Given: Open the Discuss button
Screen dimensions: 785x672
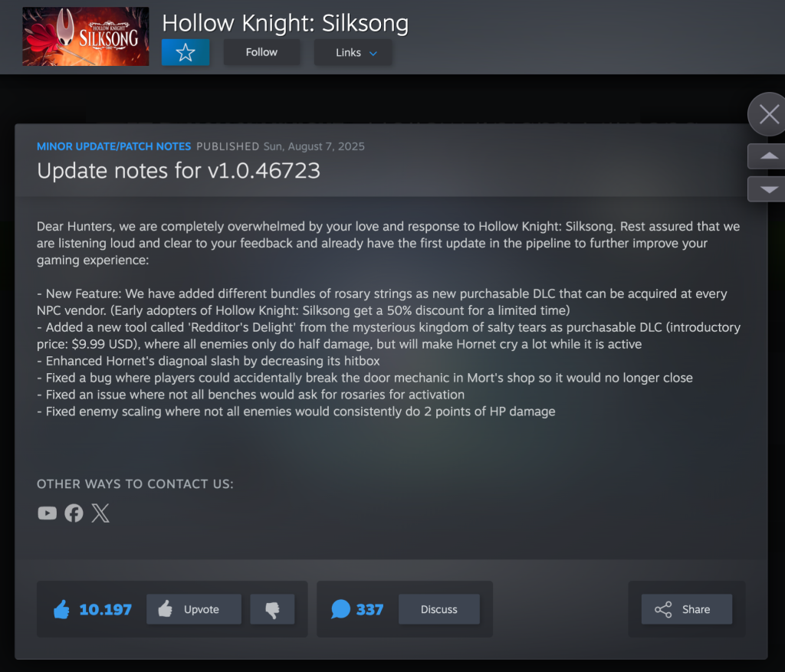Looking at the screenshot, I should [439, 609].
